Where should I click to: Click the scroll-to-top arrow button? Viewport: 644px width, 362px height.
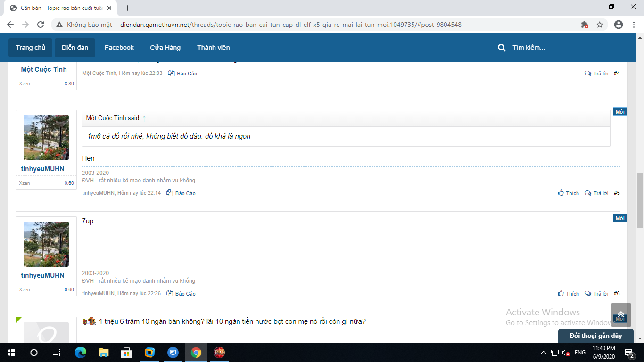point(620,315)
